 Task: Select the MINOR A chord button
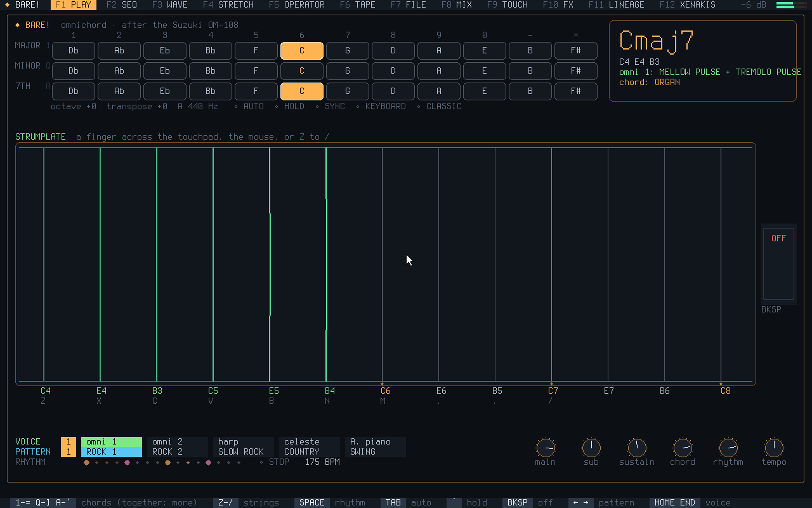pos(439,70)
